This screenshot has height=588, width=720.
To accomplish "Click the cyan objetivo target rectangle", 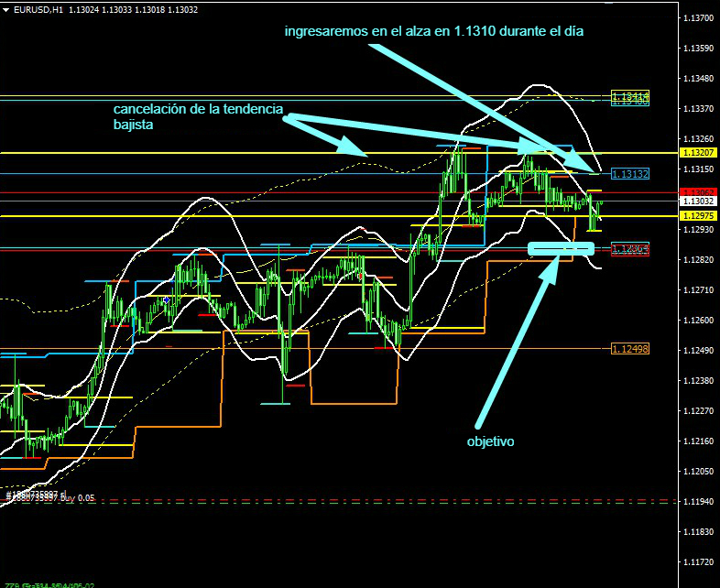I will click(561, 249).
